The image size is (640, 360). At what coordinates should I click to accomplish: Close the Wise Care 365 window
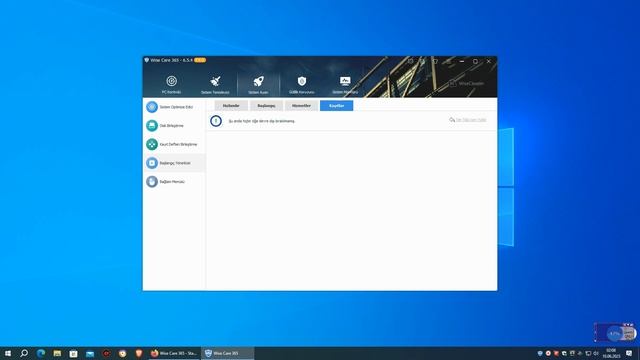[x=489, y=61]
